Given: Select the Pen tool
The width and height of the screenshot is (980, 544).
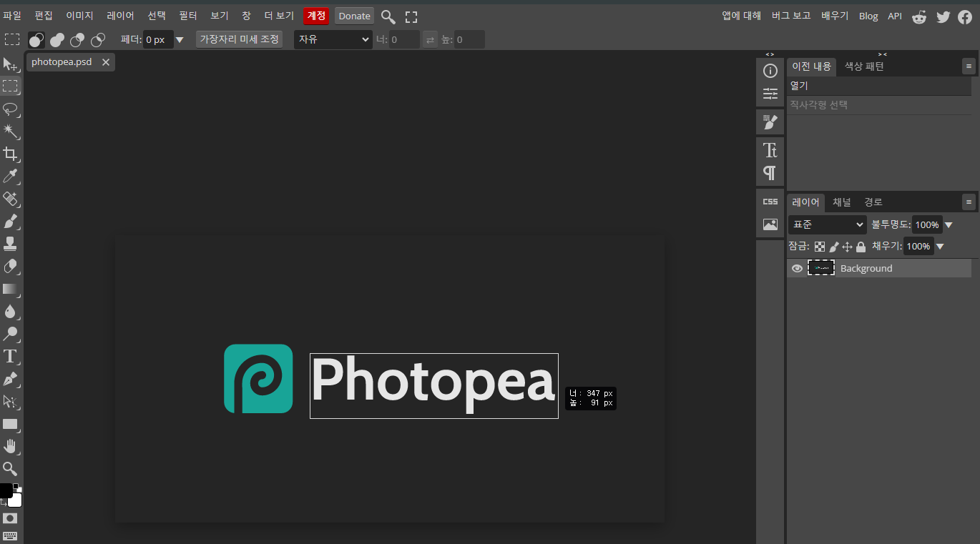Looking at the screenshot, I should coord(11,379).
